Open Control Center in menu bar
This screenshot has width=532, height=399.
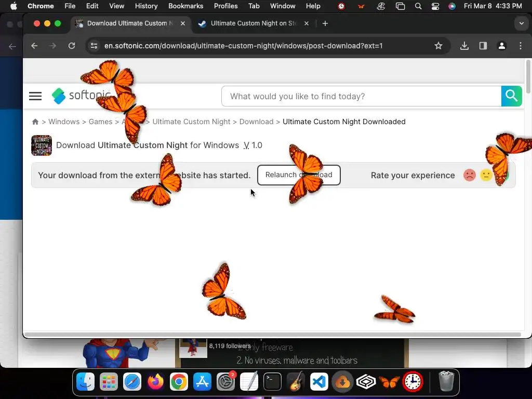point(435,6)
